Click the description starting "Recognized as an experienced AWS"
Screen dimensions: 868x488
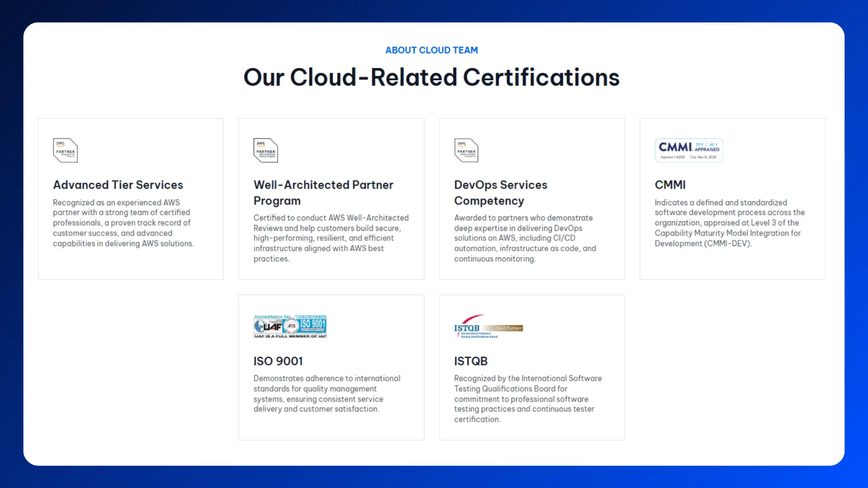pos(123,223)
